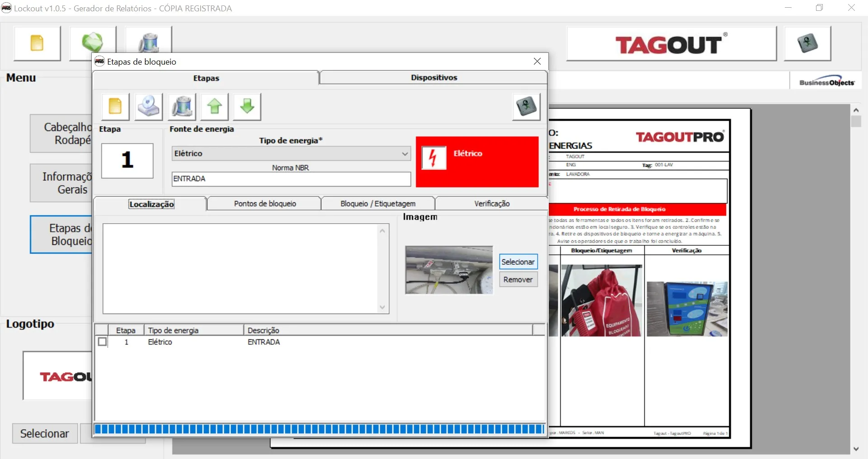Open Etapas de Bloqueio menu button
Viewport: 868px width, 459px height.
[x=61, y=234]
